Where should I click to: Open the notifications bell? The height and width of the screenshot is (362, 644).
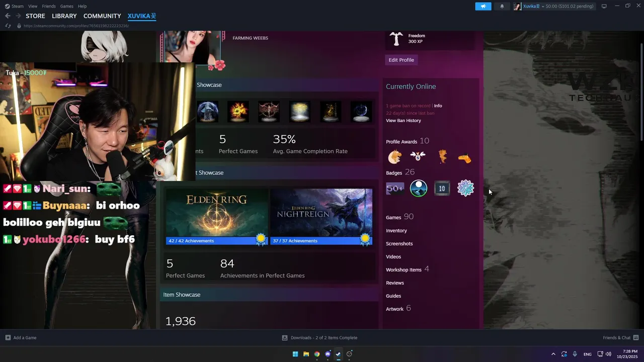point(502,6)
